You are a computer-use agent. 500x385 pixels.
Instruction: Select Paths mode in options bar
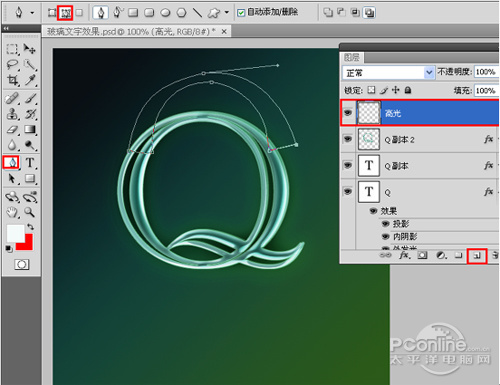click(65, 13)
